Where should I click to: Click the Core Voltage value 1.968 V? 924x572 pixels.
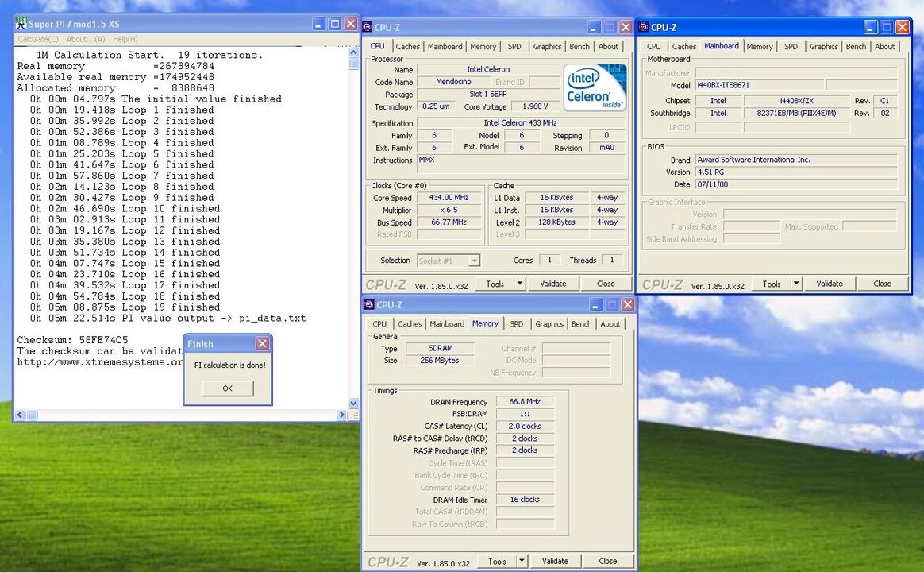(534, 106)
